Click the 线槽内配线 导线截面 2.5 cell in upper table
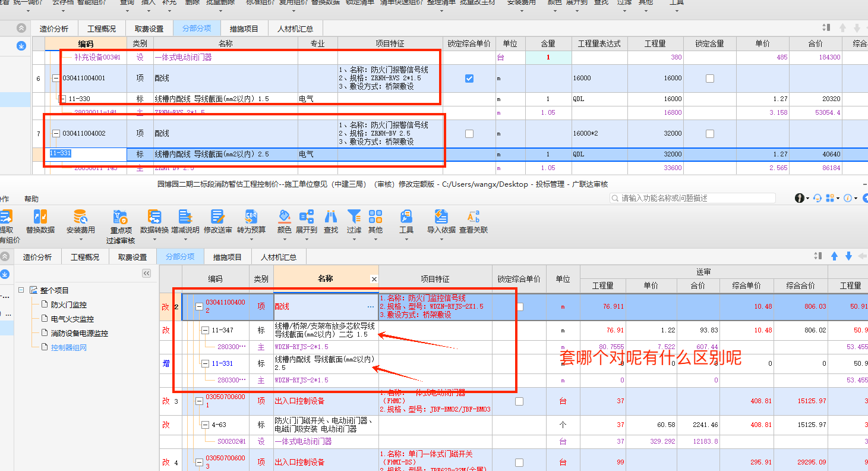868x471 pixels. click(226, 154)
